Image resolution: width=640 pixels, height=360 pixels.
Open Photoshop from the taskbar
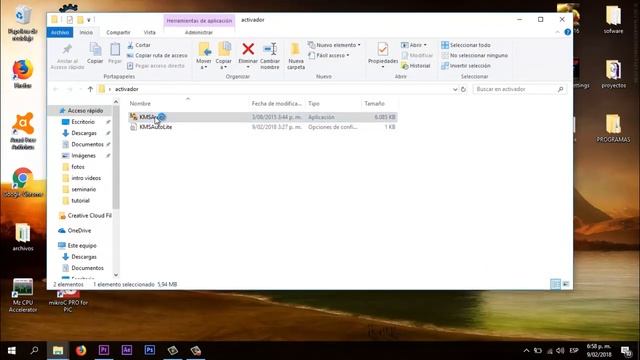point(149,351)
